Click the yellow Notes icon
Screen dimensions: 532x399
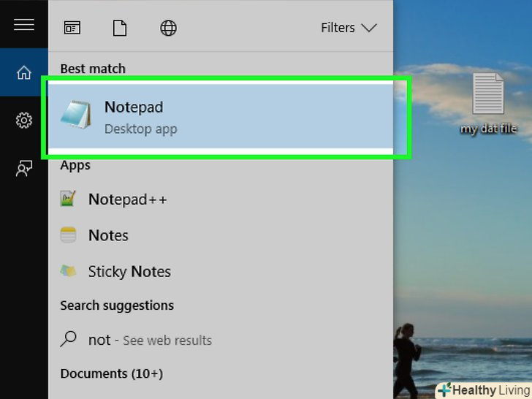(x=68, y=235)
